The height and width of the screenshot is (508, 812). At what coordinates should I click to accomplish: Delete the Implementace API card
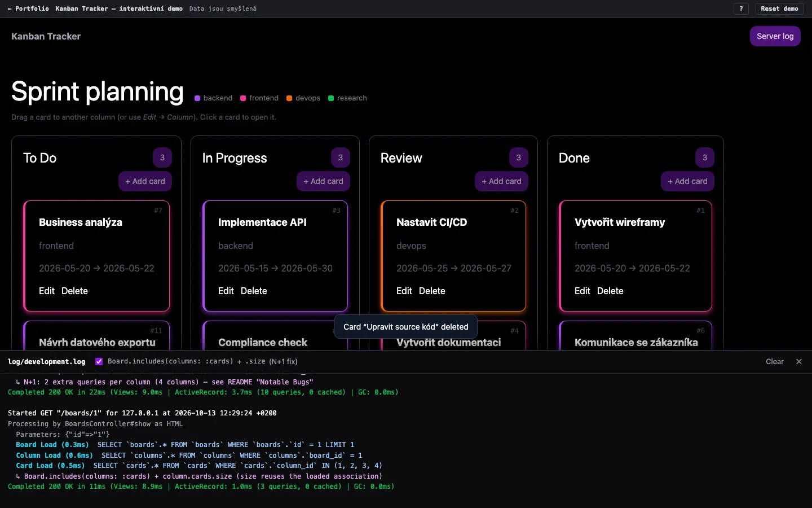click(x=254, y=291)
